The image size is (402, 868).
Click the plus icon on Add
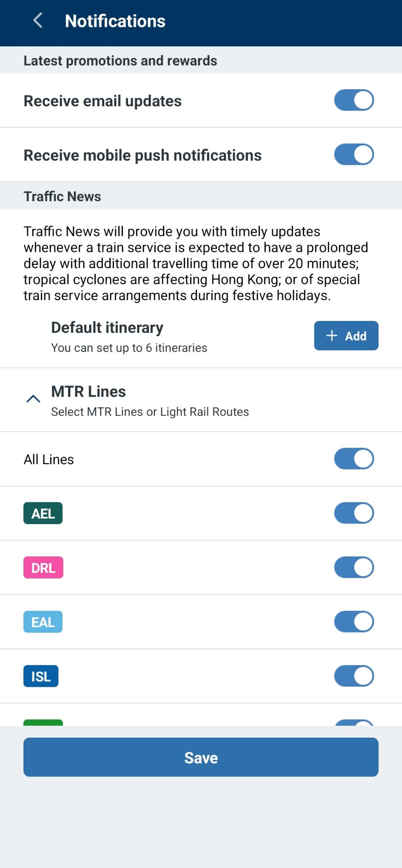point(332,336)
